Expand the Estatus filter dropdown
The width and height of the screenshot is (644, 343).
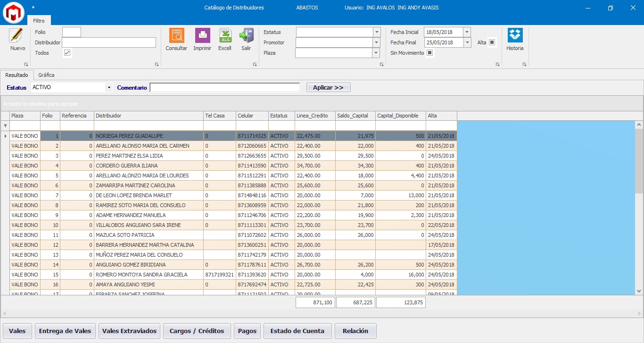click(x=377, y=32)
